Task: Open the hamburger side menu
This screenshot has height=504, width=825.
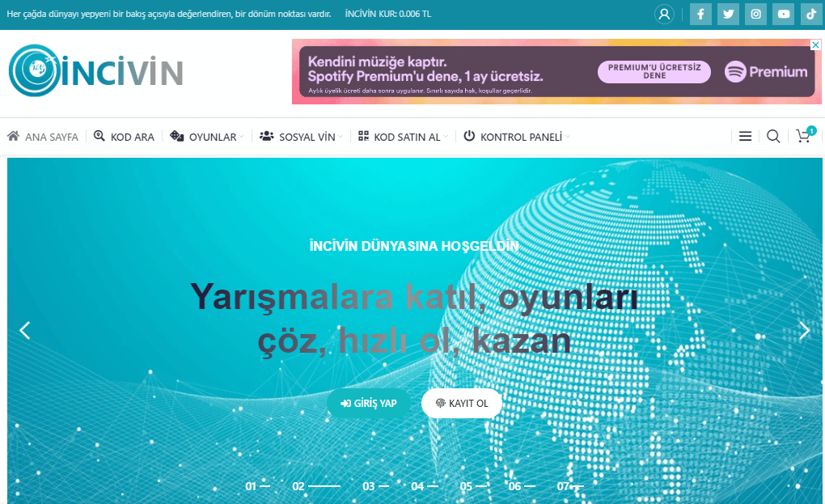Action: point(745,136)
